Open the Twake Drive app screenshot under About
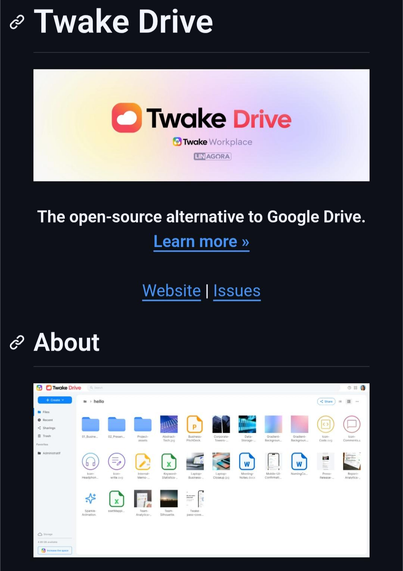The image size is (403, 571). click(x=201, y=470)
